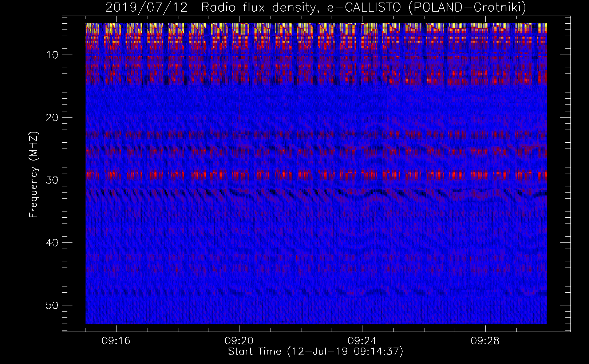Click the date 2019/07/12 in the title
589x364 pixels.
[x=146, y=7]
